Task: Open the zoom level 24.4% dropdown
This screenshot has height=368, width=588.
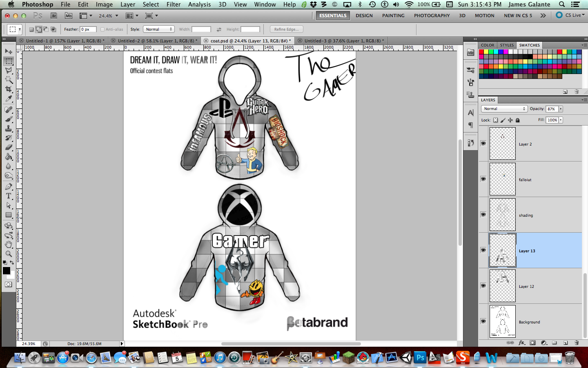Action: [117, 16]
